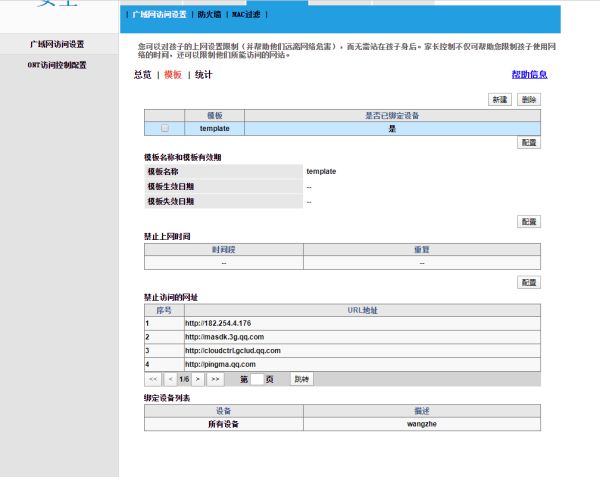
Task: Switch to the MAC过滤 tab
Action: 246,15
